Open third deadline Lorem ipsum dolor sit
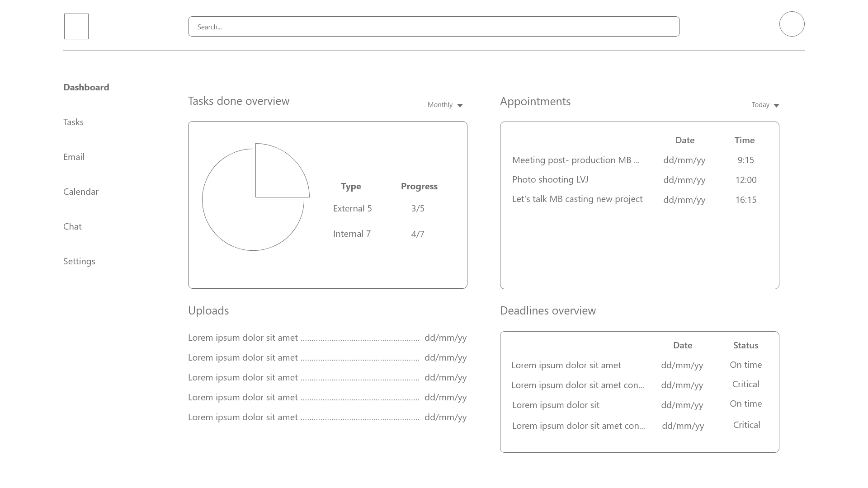Image resolution: width=868 pixels, height=488 pixels. point(556,405)
